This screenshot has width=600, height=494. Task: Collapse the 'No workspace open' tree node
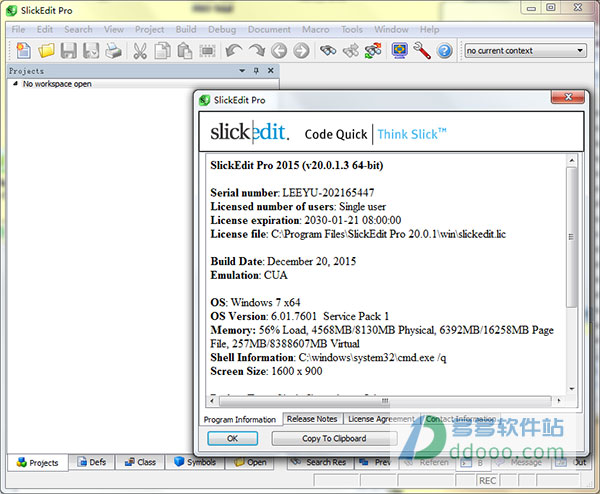(x=15, y=83)
